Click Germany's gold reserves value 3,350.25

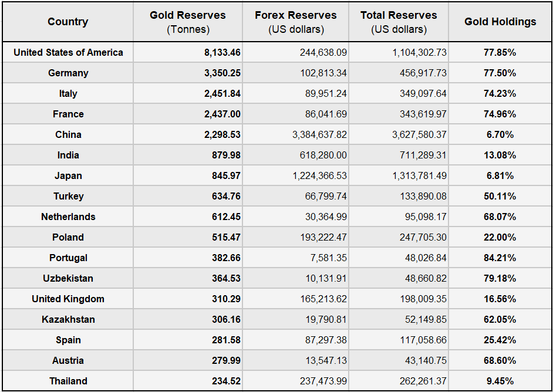[222, 73]
